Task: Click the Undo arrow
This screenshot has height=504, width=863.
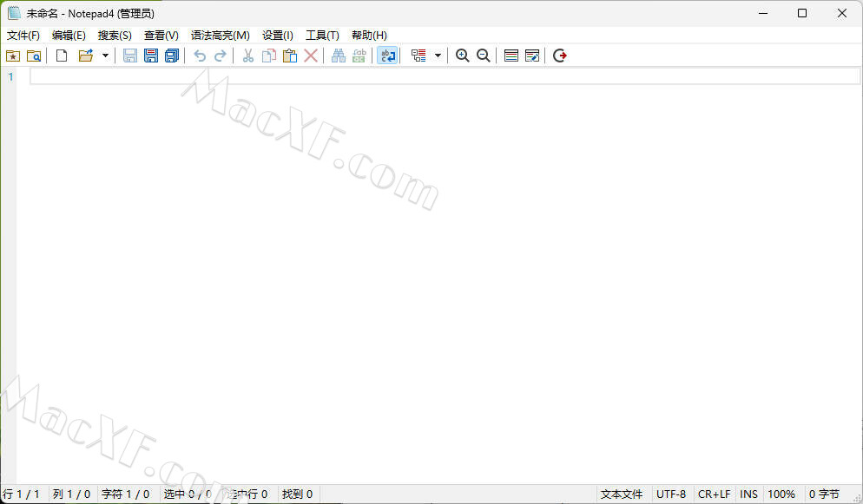Action: tap(200, 56)
